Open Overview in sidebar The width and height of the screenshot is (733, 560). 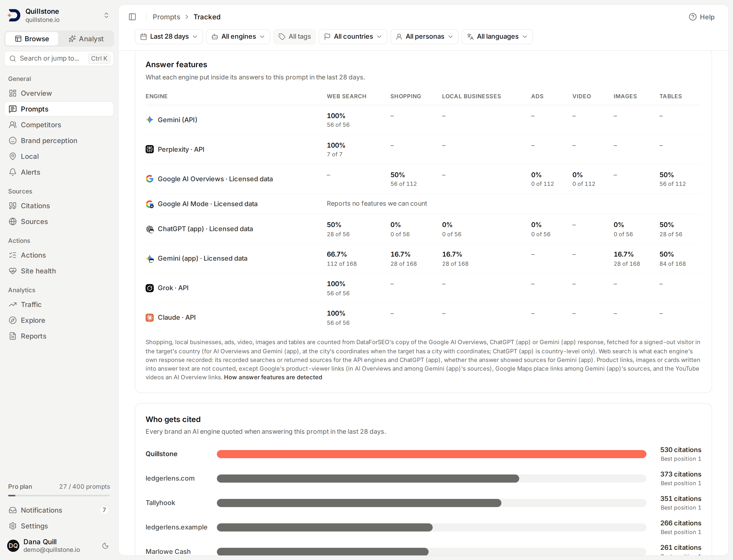[59, 93]
